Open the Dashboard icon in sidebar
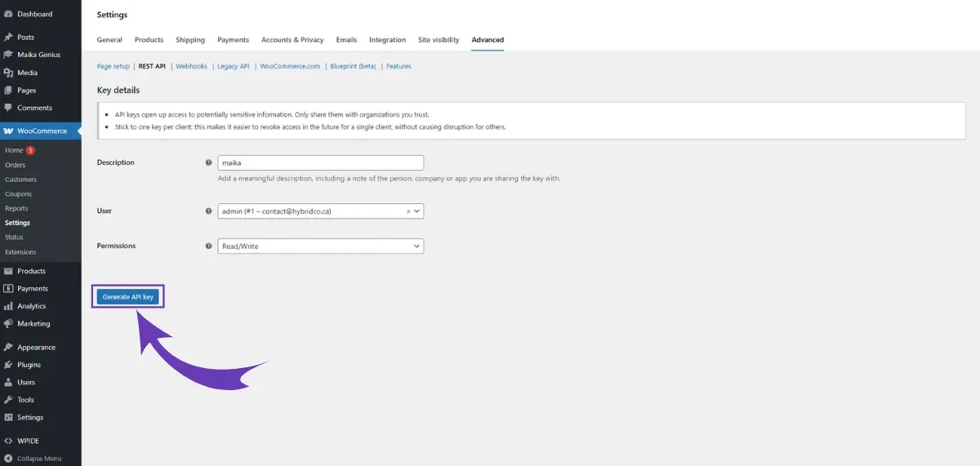The width and height of the screenshot is (980, 466). point(8,14)
